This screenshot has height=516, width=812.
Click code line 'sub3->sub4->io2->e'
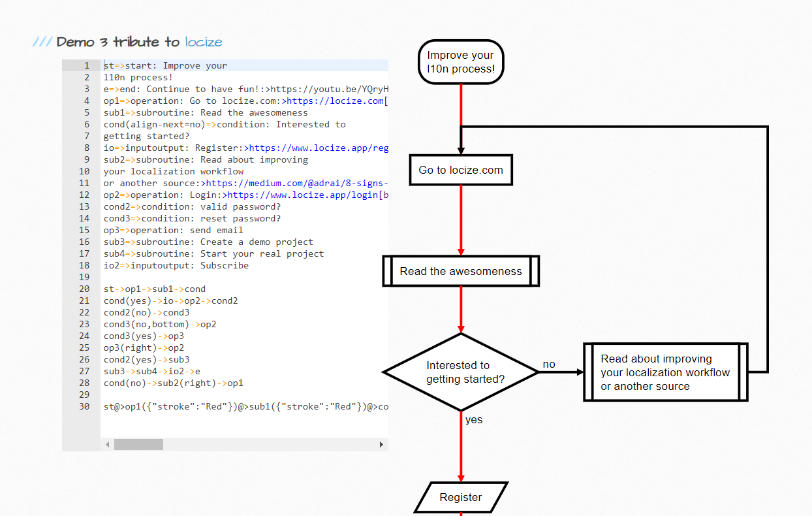[x=152, y=371]
